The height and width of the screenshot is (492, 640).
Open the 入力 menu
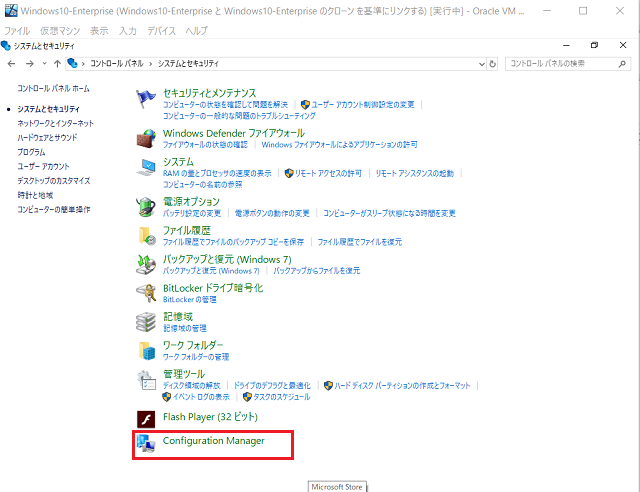point(128,31)
